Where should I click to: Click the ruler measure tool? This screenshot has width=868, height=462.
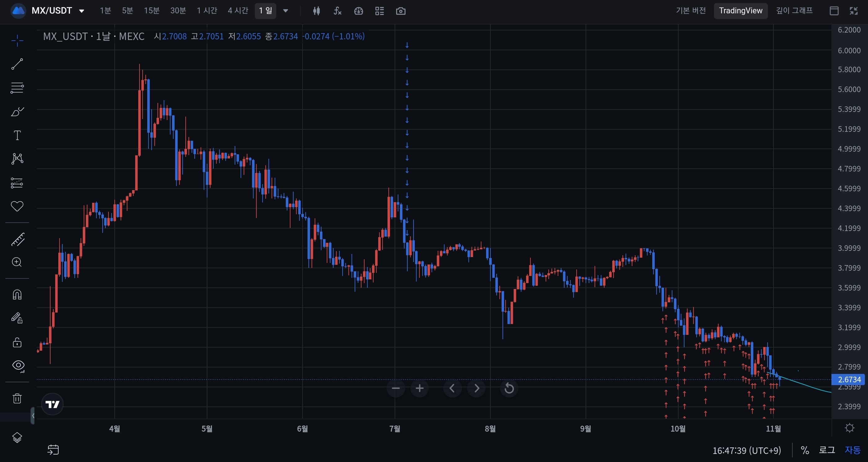[x=17, y=239]
